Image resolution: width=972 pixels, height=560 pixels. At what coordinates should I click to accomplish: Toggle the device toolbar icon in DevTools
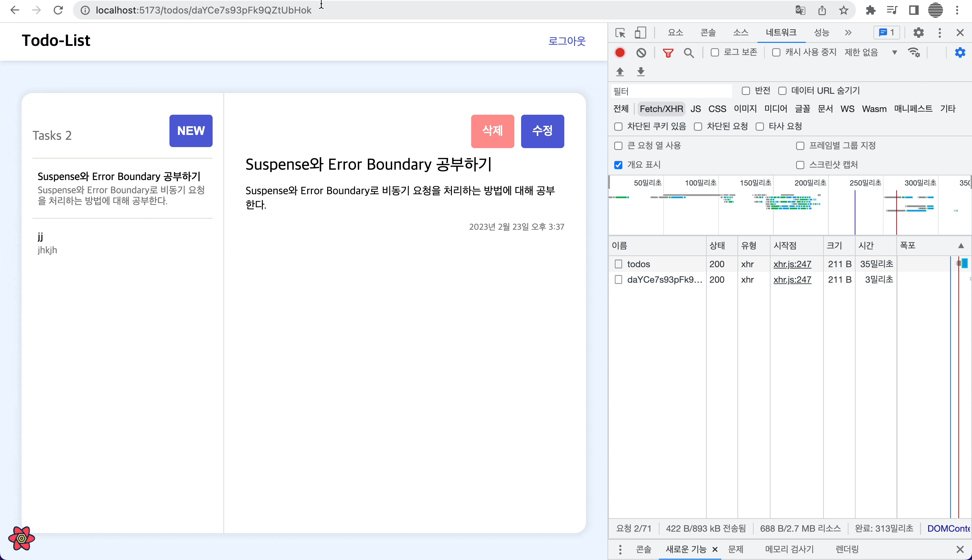(640, 33)
